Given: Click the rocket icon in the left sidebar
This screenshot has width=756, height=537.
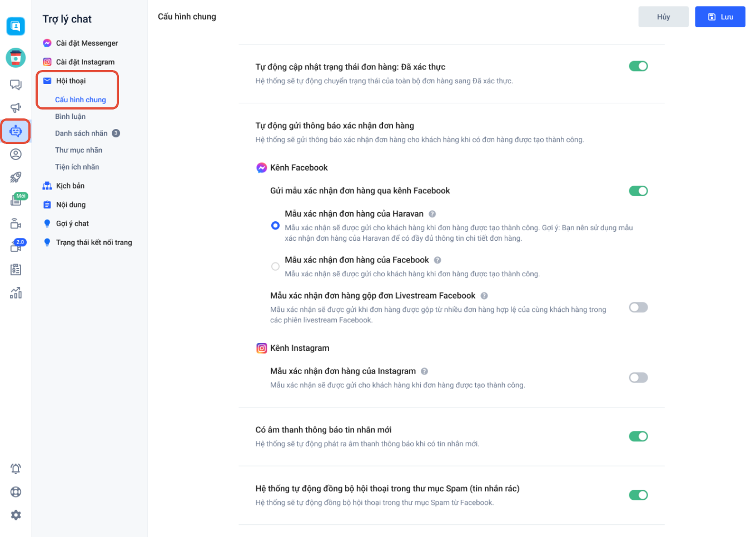Looking at the screenshot, I should click(x=16, y=177).
